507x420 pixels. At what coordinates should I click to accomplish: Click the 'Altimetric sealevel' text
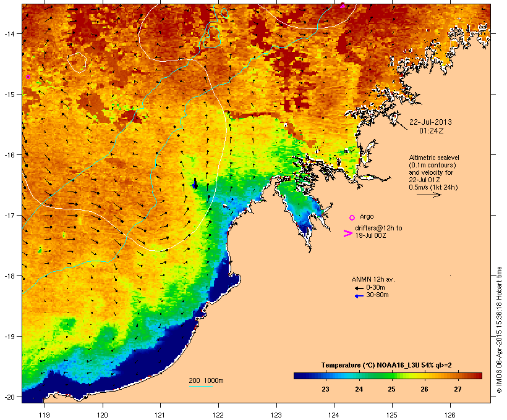pyautogui.click(x=434, y=157)
